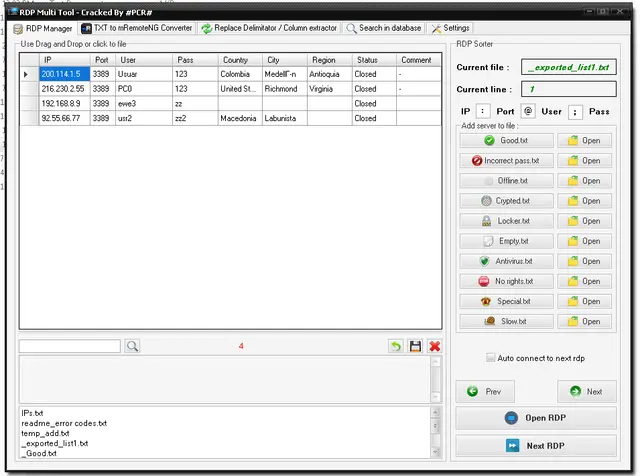Enable Auto connect to next rdp
Image resolution: width=640 pixels, height=476 pixels.
pyautogui.click(x=490, y=358)
